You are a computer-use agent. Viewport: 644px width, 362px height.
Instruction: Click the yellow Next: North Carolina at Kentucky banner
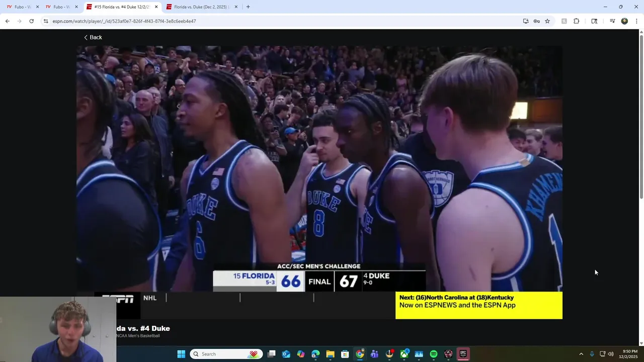click(479, 305)
